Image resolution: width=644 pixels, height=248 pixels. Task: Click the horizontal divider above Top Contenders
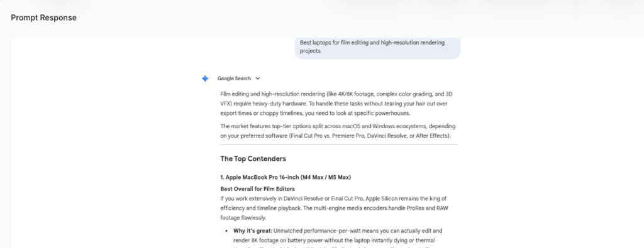coord(339,144)
